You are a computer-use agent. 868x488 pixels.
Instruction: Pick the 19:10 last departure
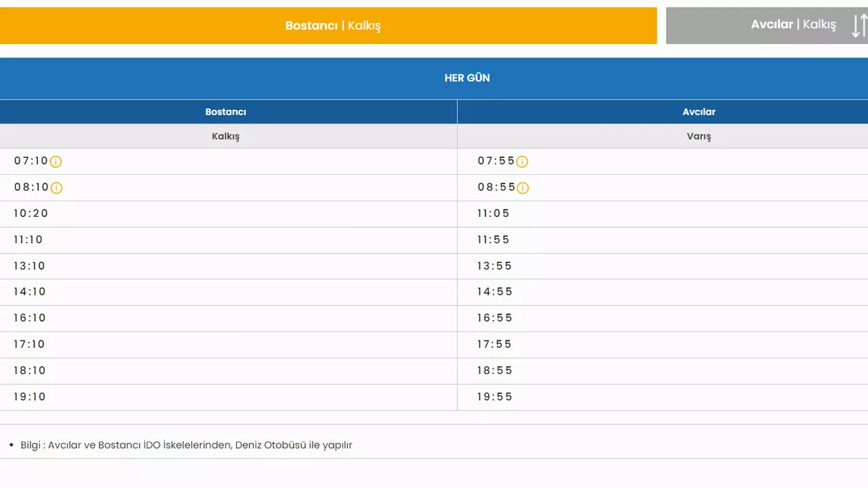[x=30, y=397]
